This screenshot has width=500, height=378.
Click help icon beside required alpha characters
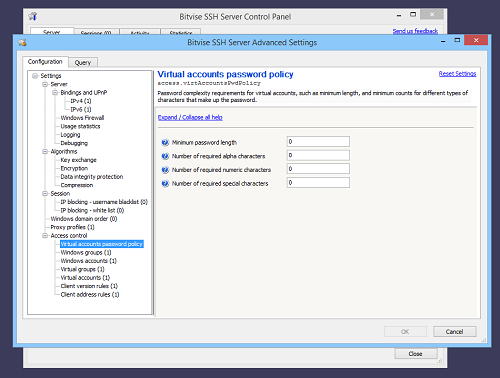(165, 156)
